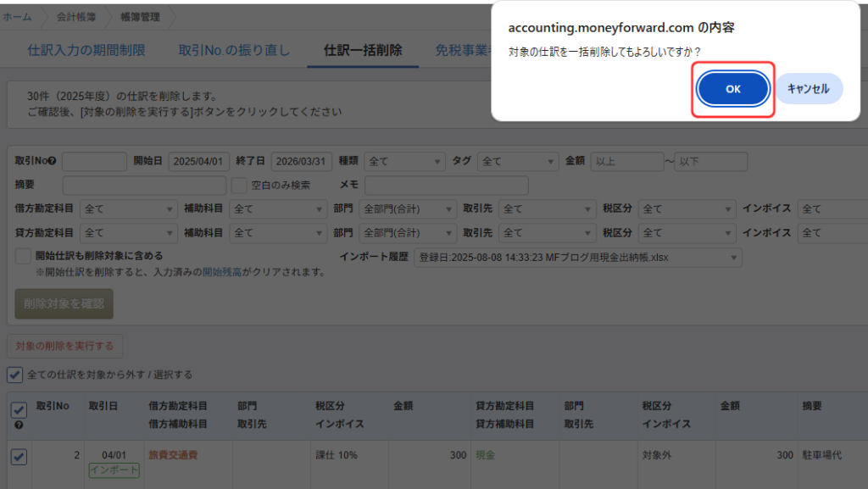Click the インポート badge on row 2

[x=114, y=470]
